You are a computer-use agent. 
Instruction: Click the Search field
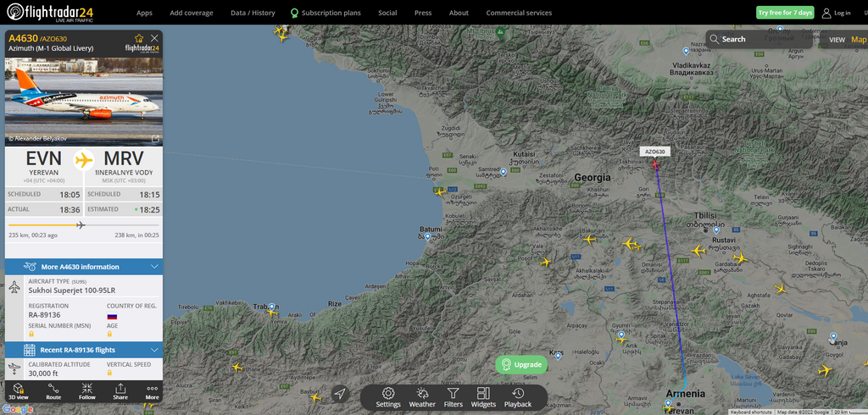click(x=759, y=39)
